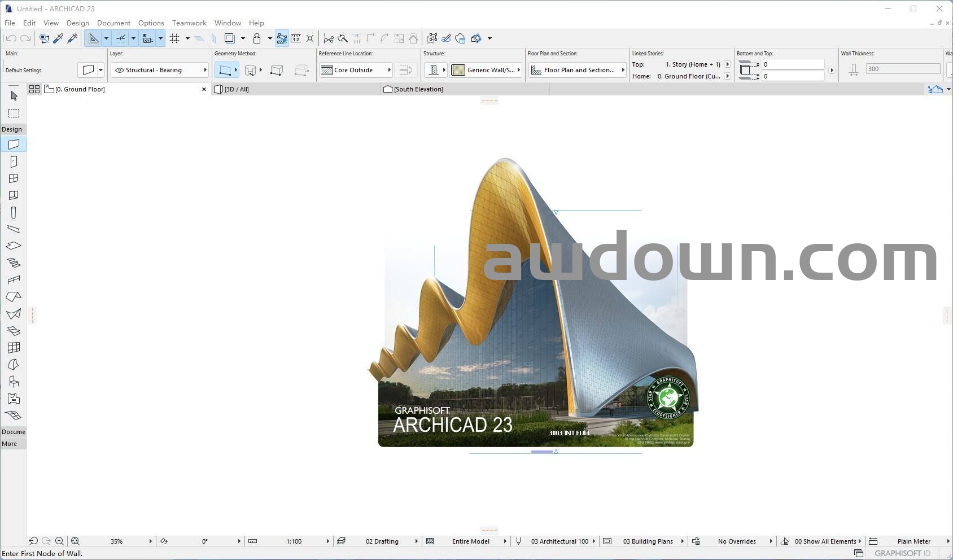Image resolution: width=953 pixels, height=560 pixels.
Task: Click the Generic Wall building material button
Action: point(486,70)
